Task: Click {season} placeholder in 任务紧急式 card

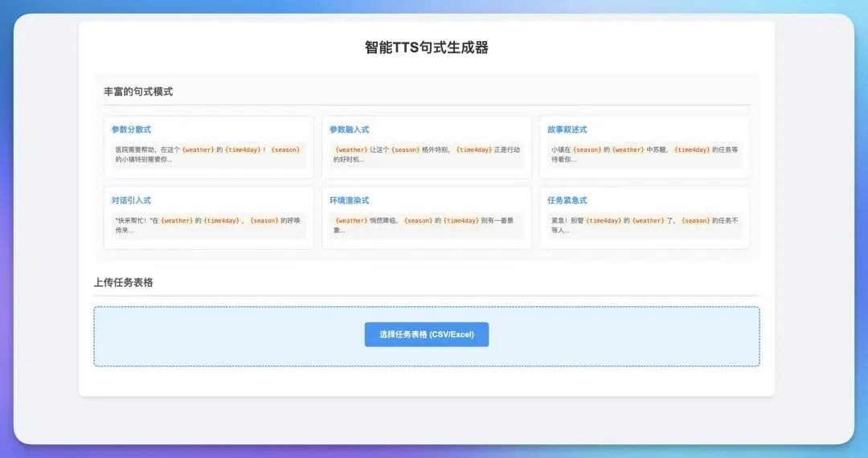Action: click(x=695, y=220)
